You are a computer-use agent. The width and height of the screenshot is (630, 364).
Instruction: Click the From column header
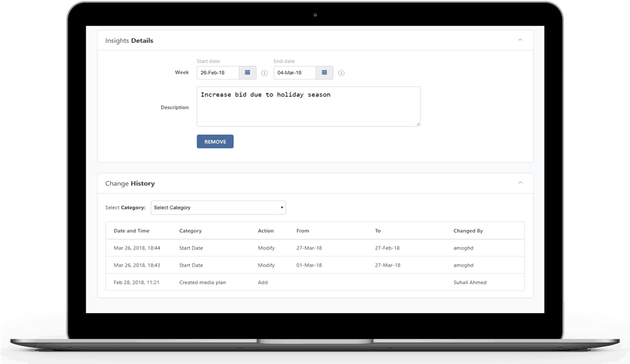(x=303, y=231)
